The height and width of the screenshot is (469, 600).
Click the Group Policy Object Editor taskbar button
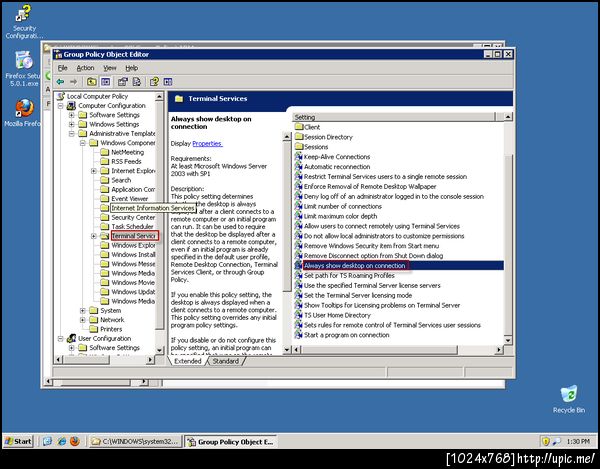pyautogui.click(x=230, y=441)
